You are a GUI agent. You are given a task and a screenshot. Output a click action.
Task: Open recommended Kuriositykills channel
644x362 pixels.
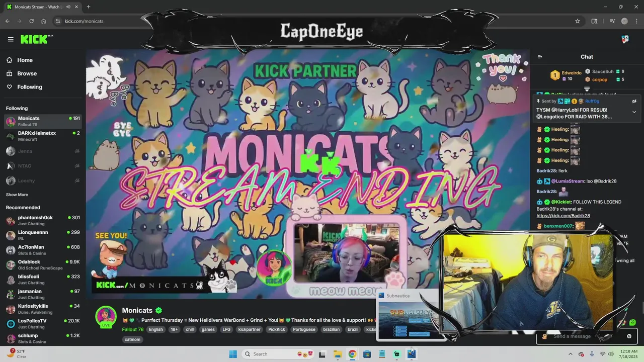43,309
